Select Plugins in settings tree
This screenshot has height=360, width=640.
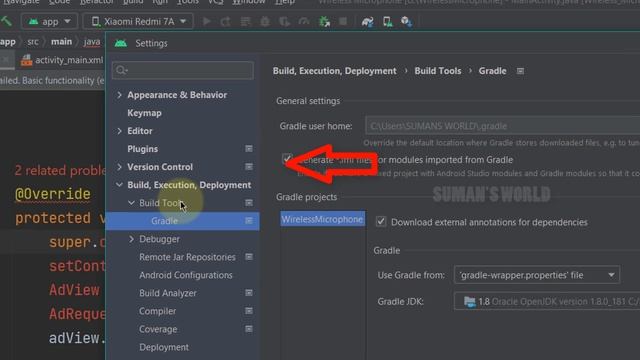click(x=142, y=149)
